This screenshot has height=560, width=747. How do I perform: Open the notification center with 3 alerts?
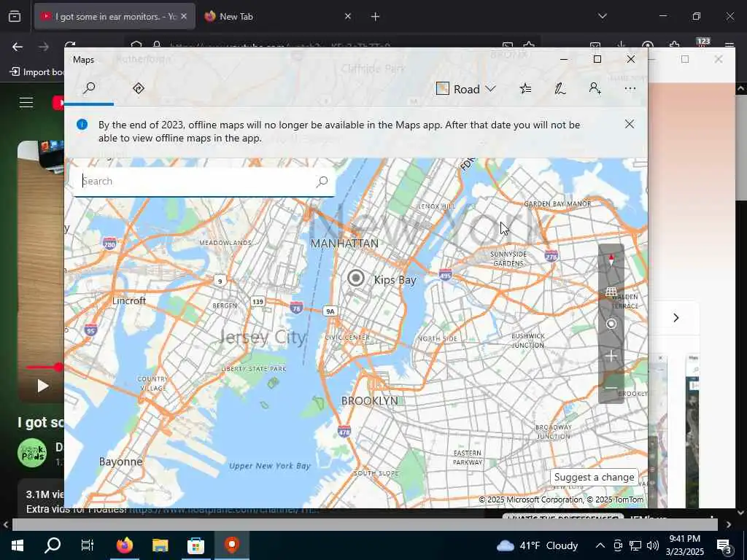724,546
